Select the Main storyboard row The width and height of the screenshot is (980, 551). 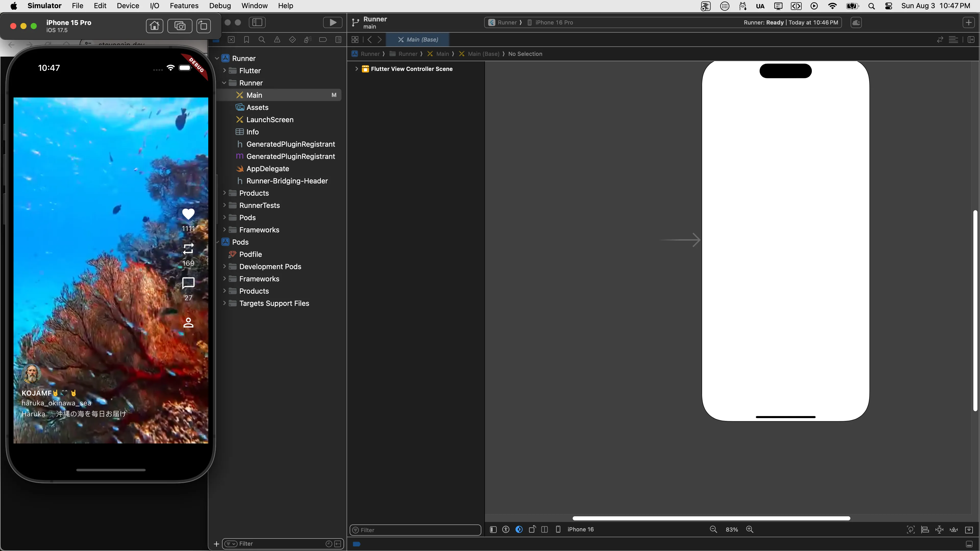(279, 95)
